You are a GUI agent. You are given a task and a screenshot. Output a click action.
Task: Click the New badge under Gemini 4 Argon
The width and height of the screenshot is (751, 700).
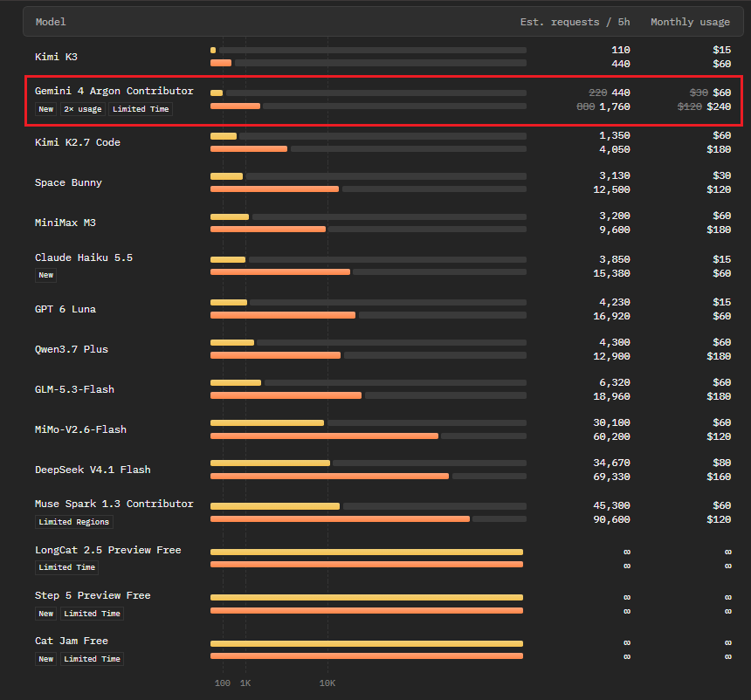click(46, 109)
